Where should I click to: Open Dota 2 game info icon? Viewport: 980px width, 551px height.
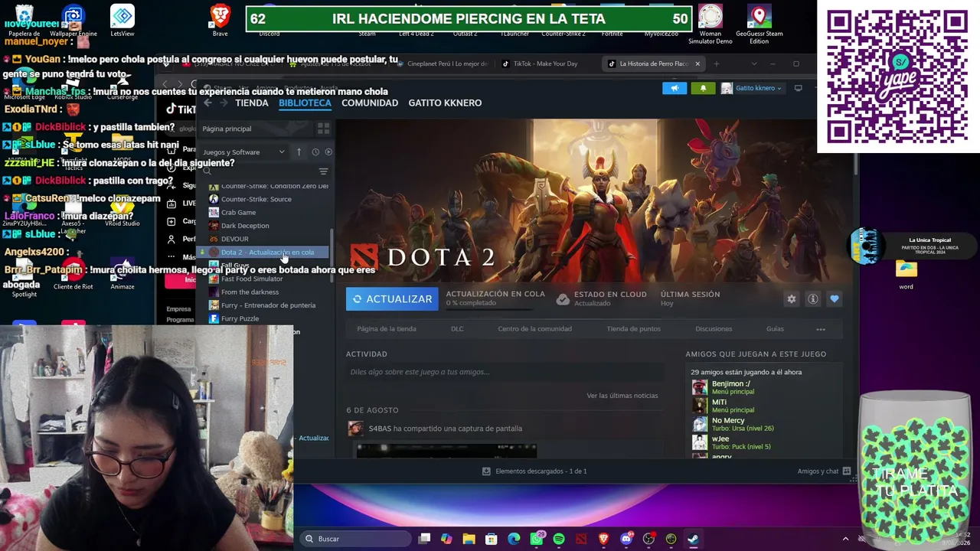[813, 299]
